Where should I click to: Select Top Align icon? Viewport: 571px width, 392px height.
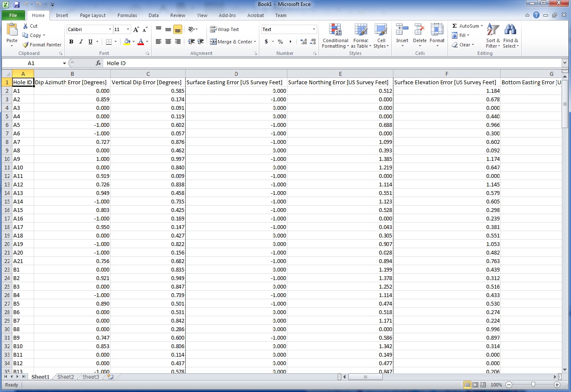pos(158,29)
